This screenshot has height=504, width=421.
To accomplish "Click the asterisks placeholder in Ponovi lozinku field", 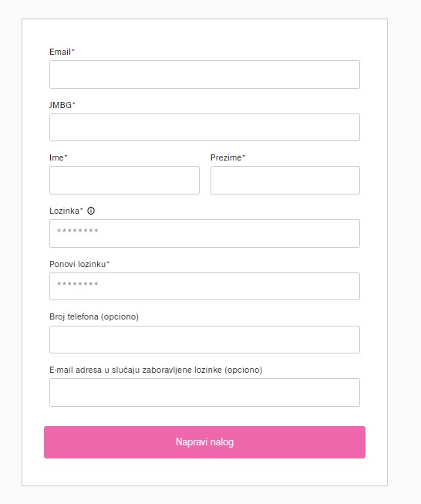I will pos(78,284).
